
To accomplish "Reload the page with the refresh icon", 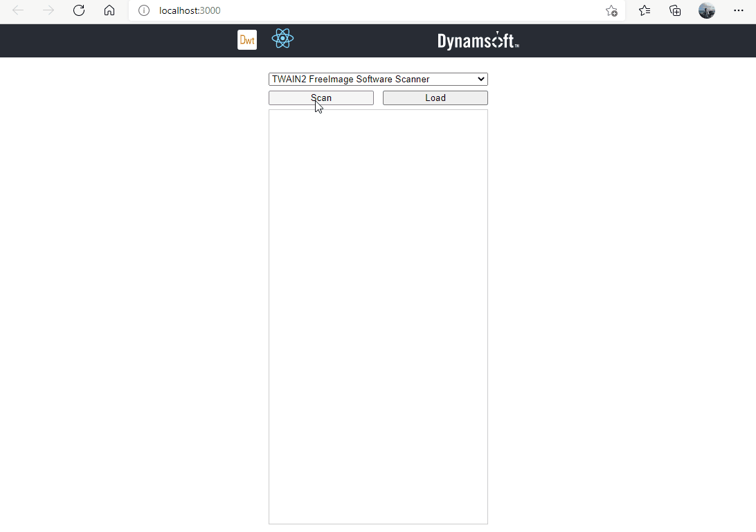I will point(79,10).
